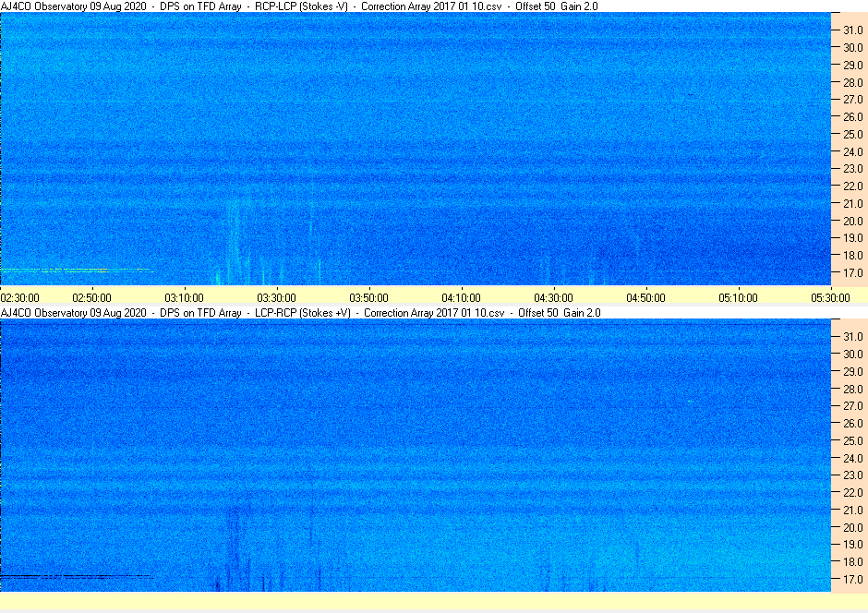Click the 03:30:00 time axis label
The width and height of the screenshot is (868, 613).
click(277, 298)
